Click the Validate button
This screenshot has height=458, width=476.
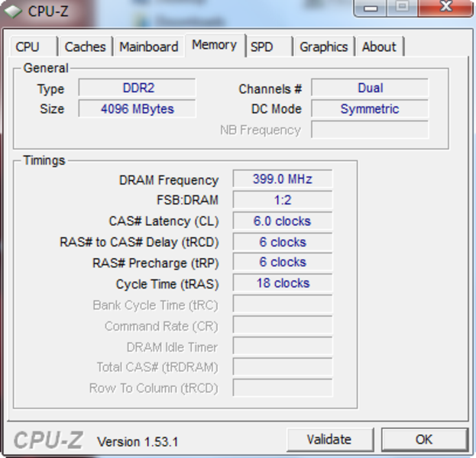pos(329,440)
